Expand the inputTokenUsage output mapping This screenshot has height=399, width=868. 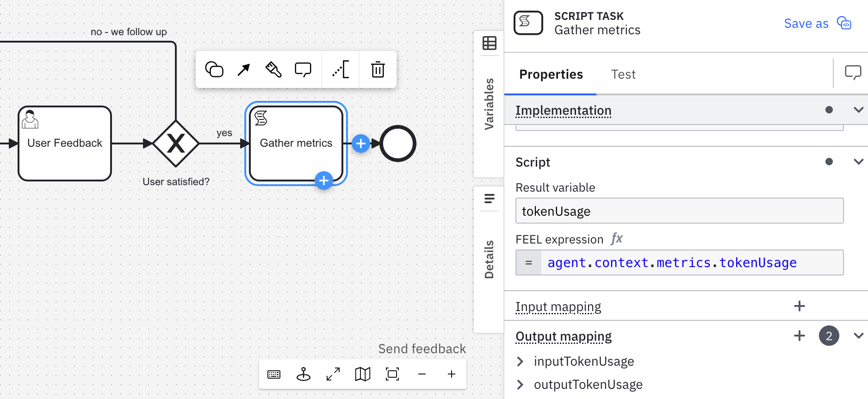pos(520,362)
